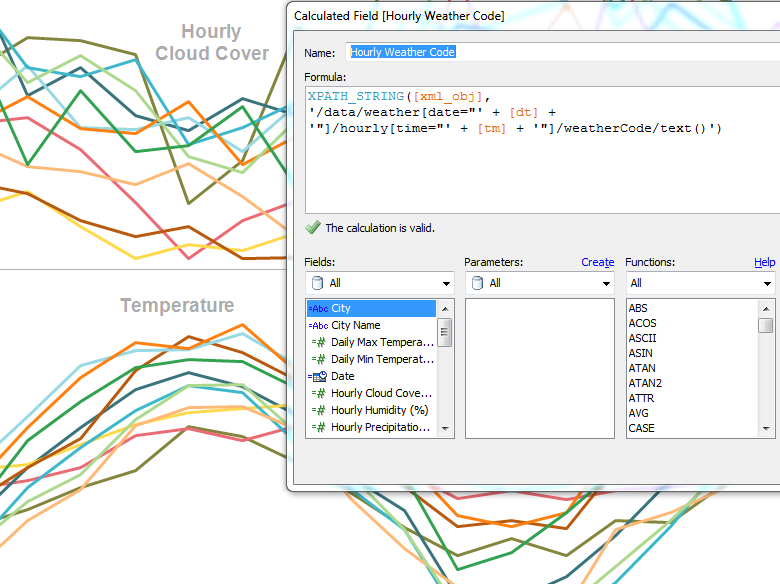Open the Functions All dropdown
The image size is (780, 584).
pos(700,283)
